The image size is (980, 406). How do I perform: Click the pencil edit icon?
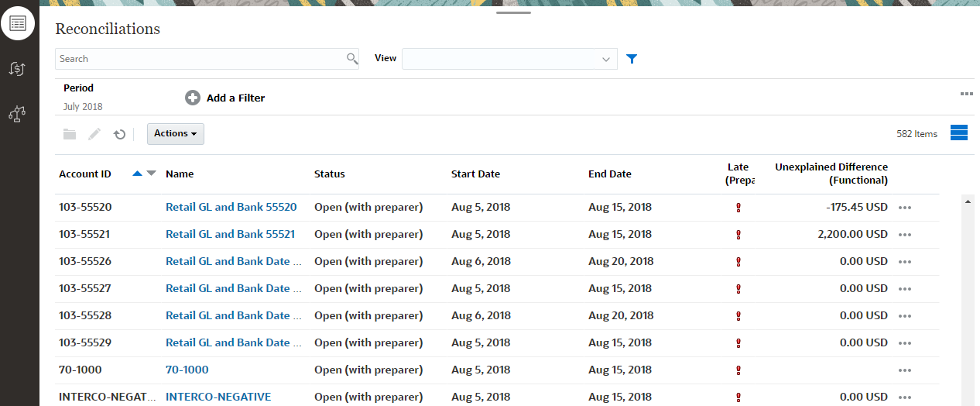coord(94,134)
